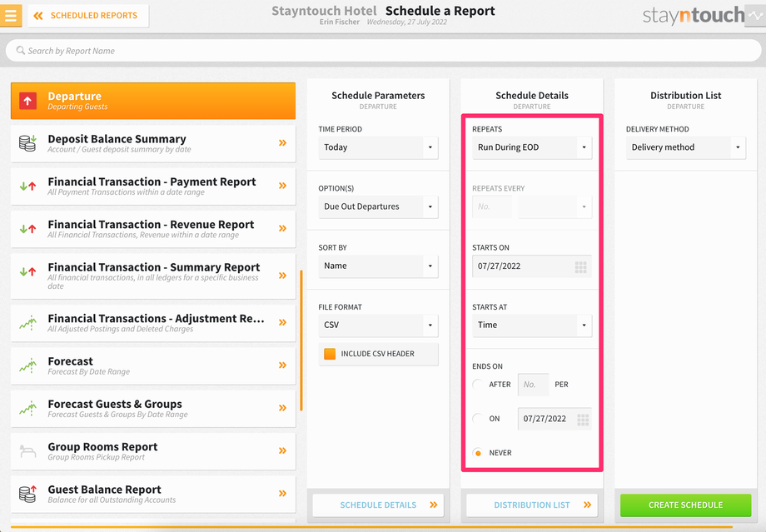Open the Repeats Run During EOD dropdown

(532, 147)
